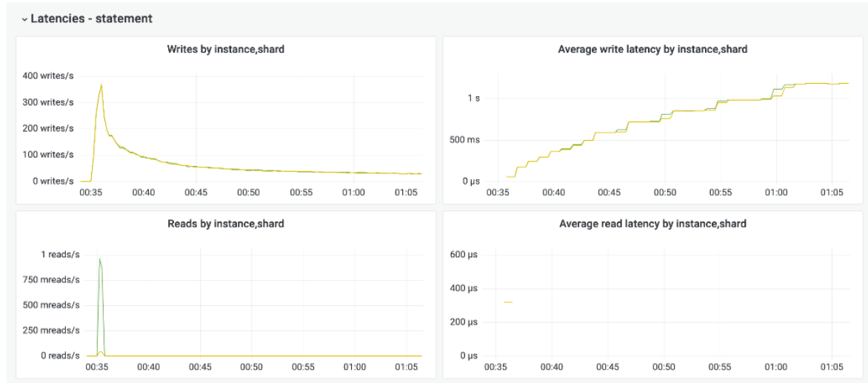Click the '500 mreads/s' y-axis label
The width and height of the screenshot is (868, 383).
(50, 305)
